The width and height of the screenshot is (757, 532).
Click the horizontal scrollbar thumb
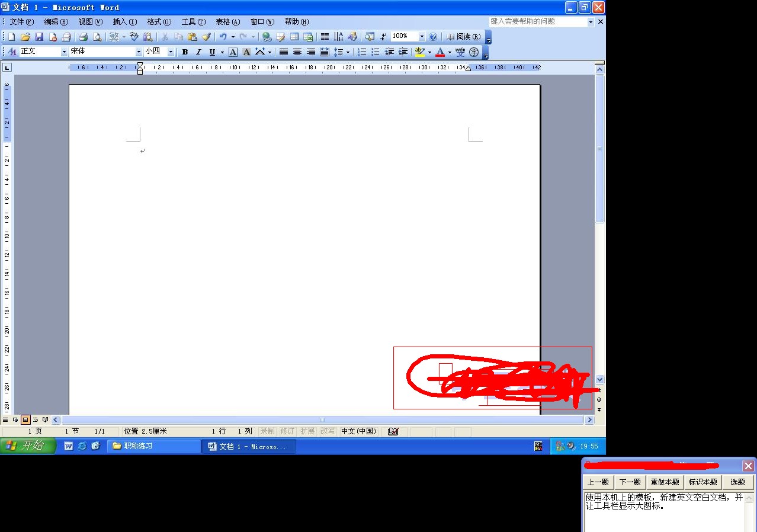point(323,419)
